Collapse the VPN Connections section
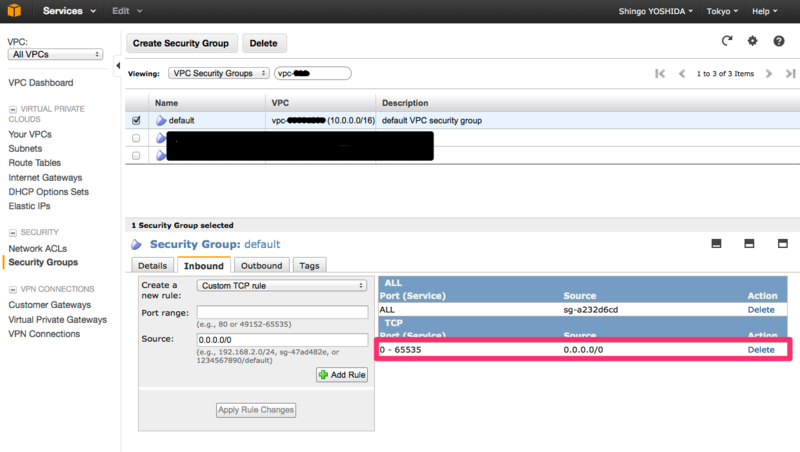Screen dimensions: 800x452 (13, 289)
